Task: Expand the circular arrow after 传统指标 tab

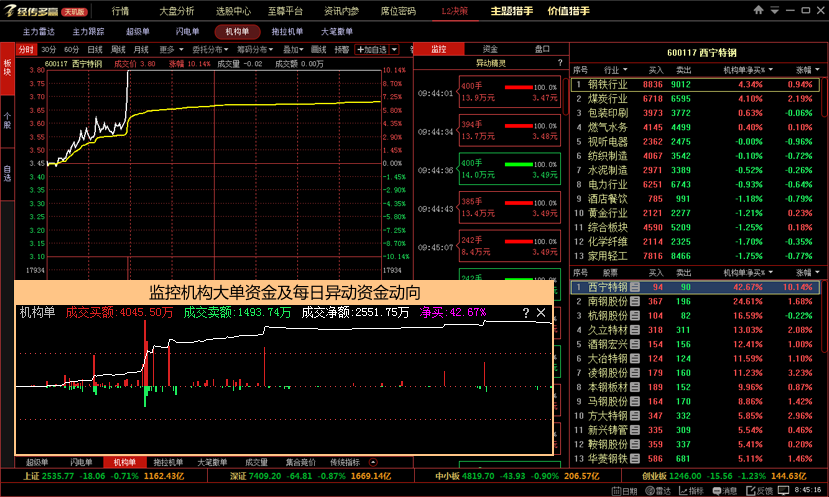Action: coord(373,462)
